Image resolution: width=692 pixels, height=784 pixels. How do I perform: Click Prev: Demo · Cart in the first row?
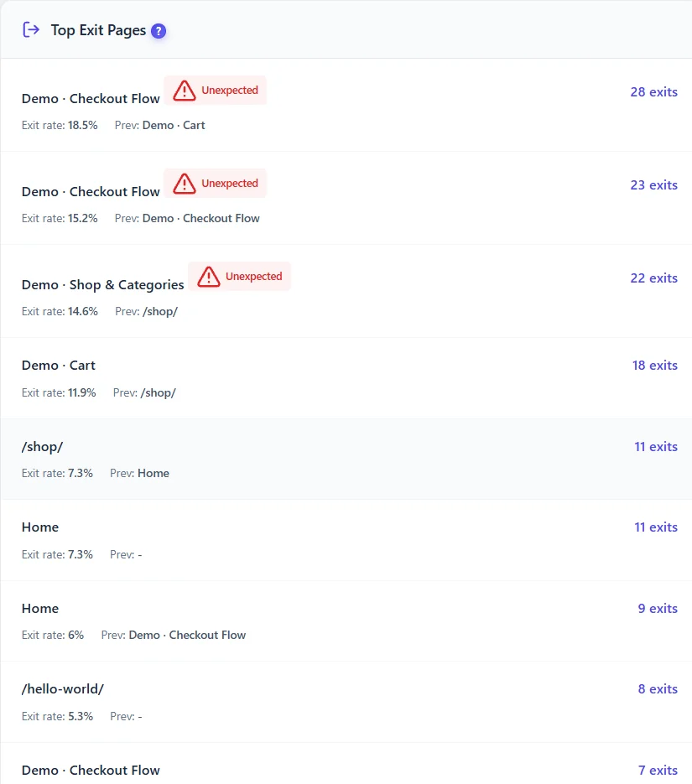pos(159,125)
